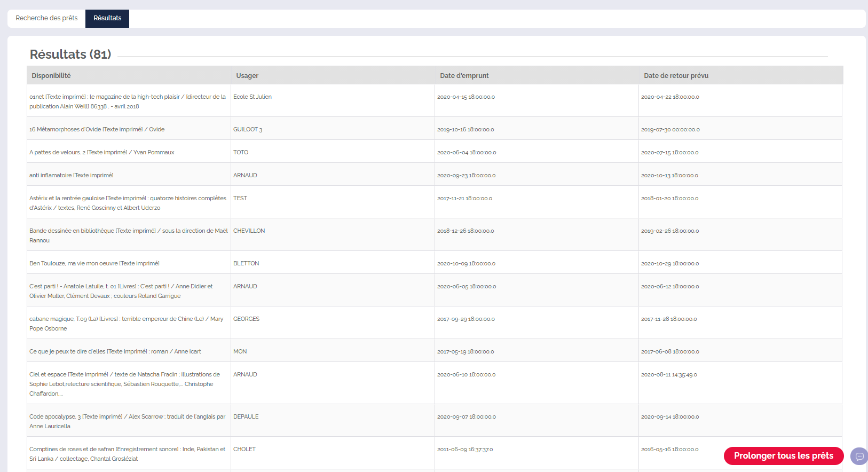
Task: Select user GEORGES
Action: (246, 319)
